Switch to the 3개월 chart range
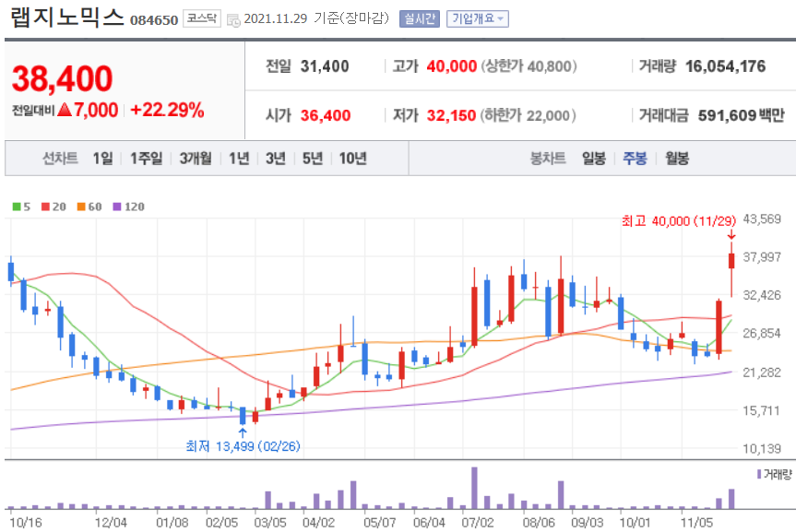The width and height of the screenshot is (796, 532). coord(196,159)
